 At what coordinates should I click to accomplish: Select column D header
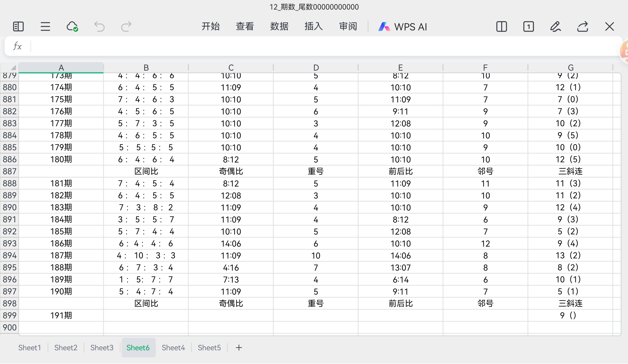(316, 67)
